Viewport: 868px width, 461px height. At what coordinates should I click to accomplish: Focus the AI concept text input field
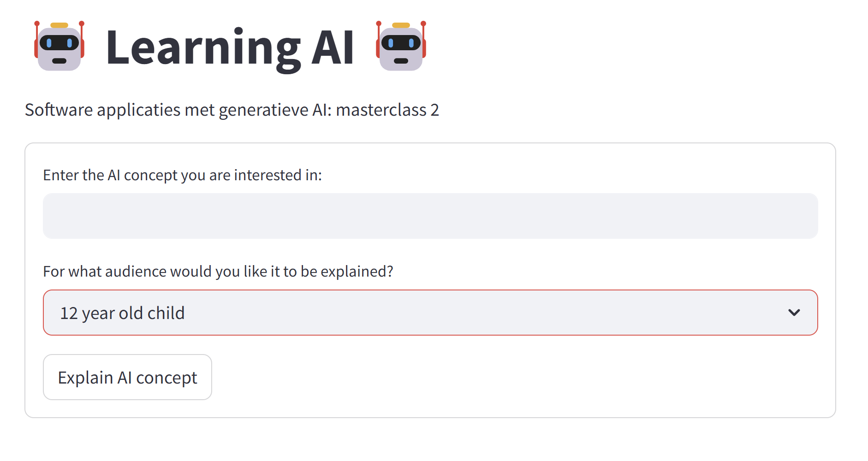pyautogui.click(x=430, y=216)
